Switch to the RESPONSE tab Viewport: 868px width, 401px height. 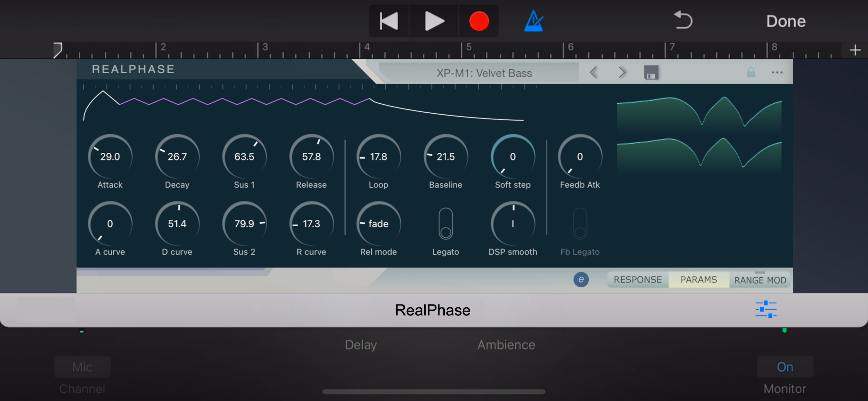[x=637, y=279]
